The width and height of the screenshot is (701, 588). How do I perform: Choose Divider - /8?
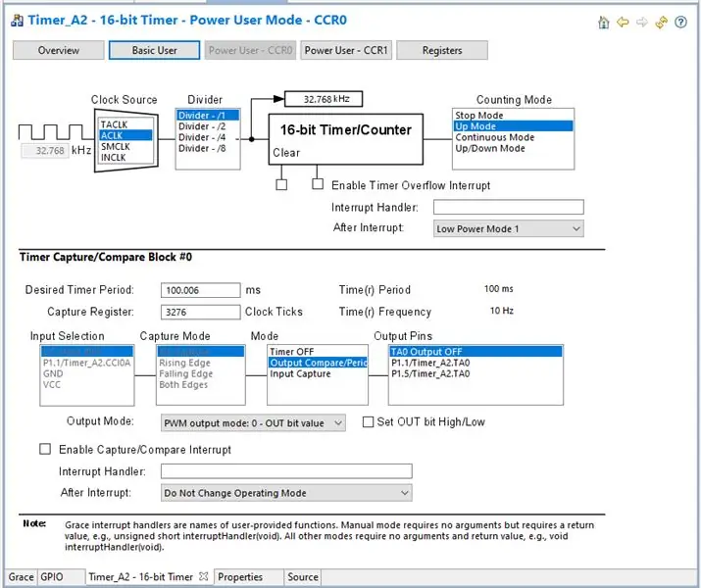[208, 148]
